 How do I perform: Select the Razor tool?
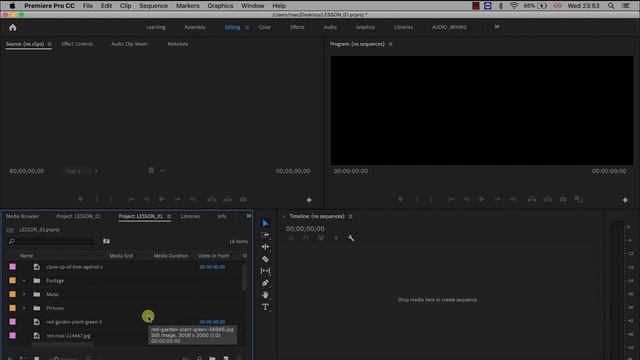pyautogui.click(x=265, y=259)
